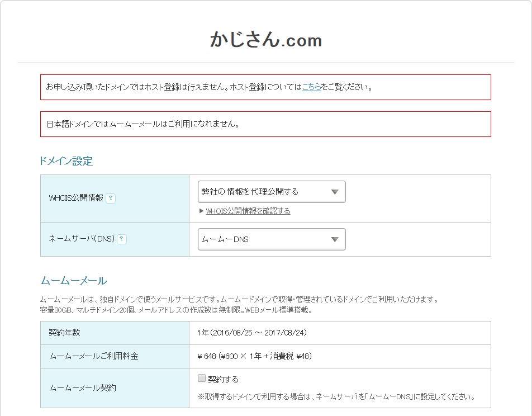Click the ネームサーバ(DNS) help icon
The width and height of the screenshot is (532, 416).
[121, 239]
